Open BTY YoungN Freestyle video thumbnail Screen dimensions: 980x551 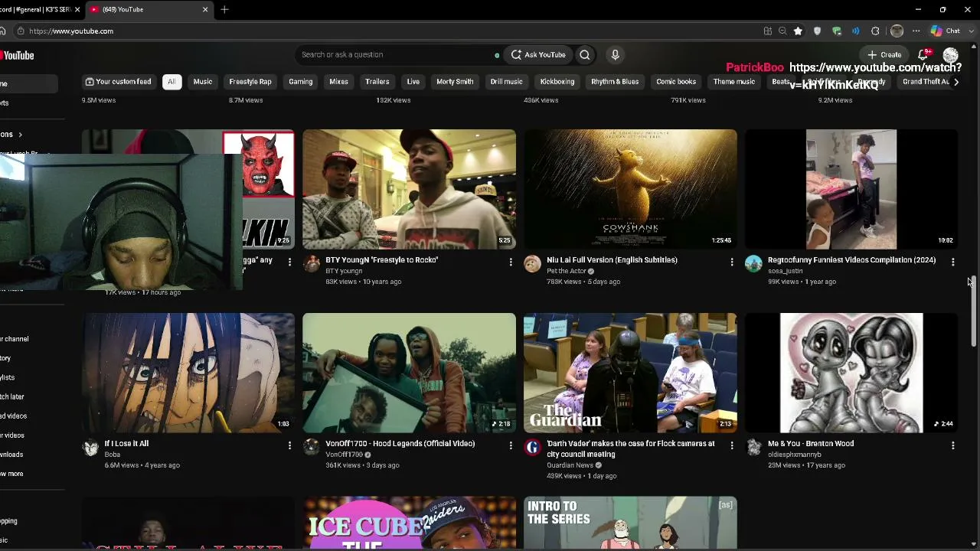click(x=409, y=189)
